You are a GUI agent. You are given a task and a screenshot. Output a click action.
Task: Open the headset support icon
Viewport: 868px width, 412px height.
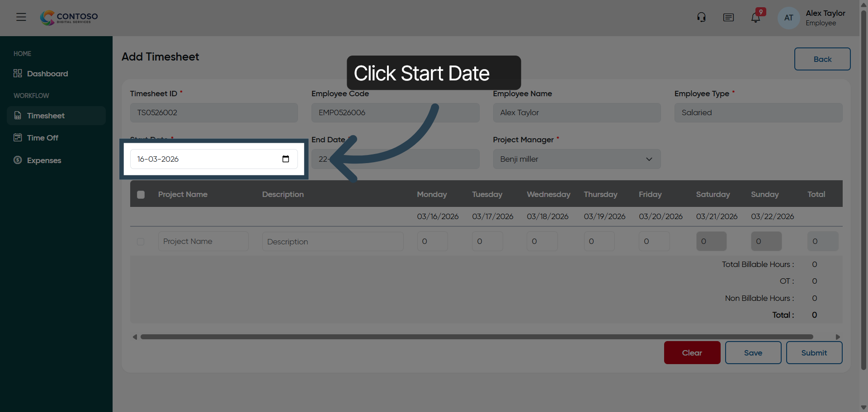click(701, 17)
